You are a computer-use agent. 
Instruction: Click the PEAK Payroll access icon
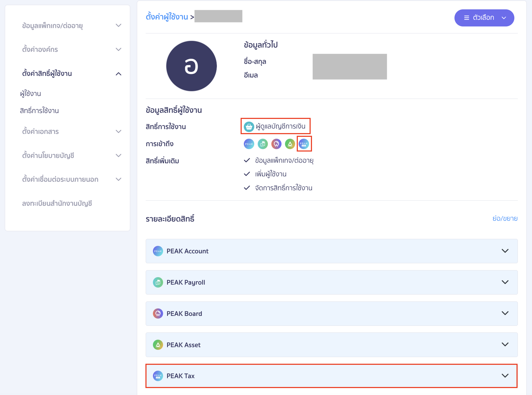click(263, 144)
